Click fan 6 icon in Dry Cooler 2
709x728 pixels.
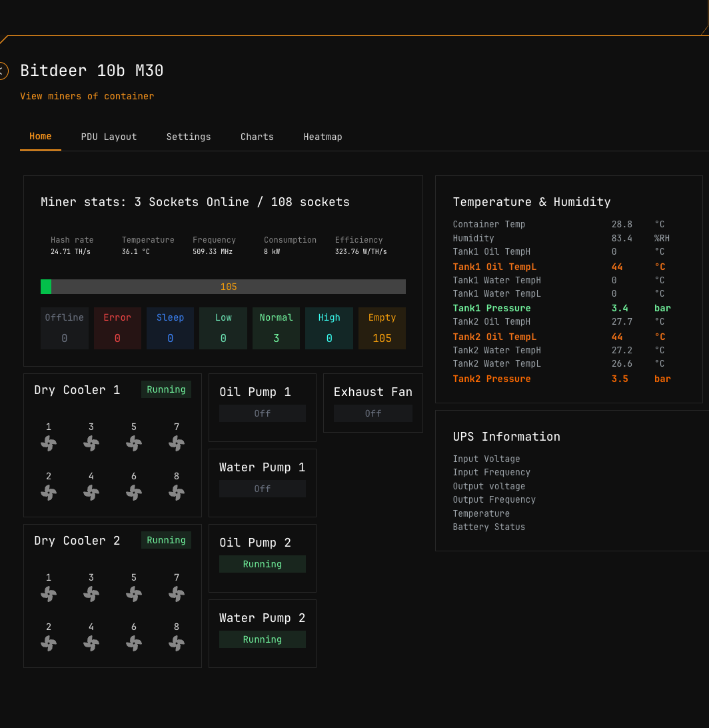tap(134, 643)
